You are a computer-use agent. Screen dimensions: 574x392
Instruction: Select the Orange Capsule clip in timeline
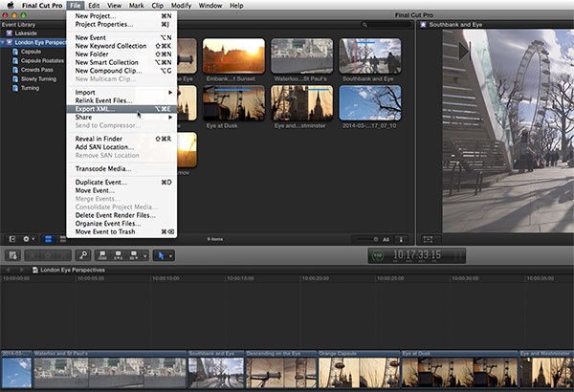tap(359, 370)
